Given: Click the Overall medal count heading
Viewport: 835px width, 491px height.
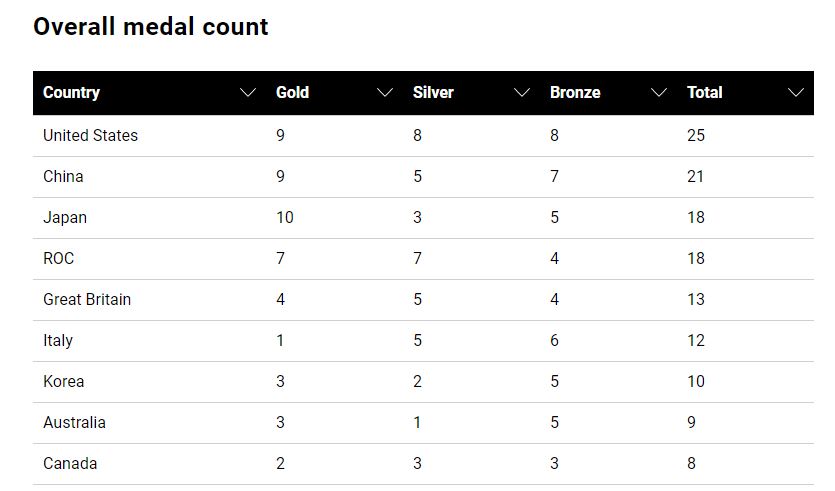Looking at the screenshot, I should tap(151, 27).
